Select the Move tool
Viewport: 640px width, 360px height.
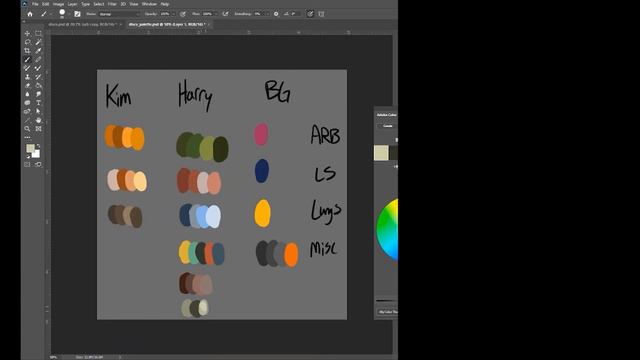pos(27,33)
